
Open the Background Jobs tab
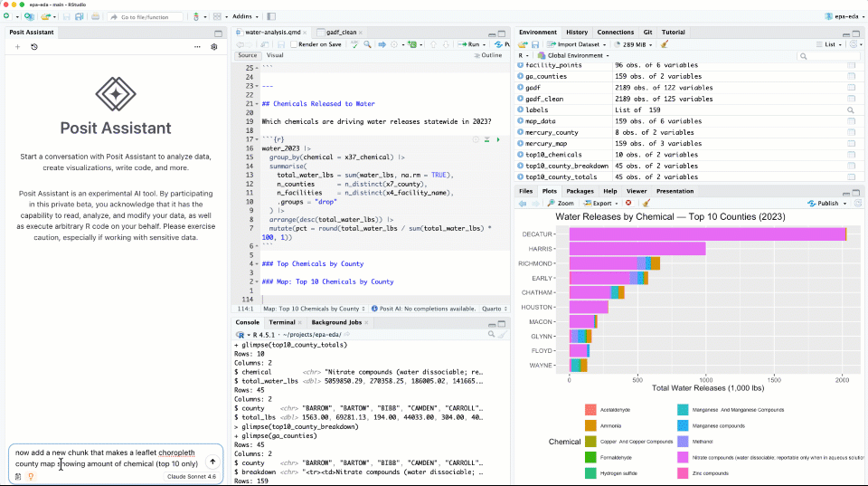pos(336,322)
